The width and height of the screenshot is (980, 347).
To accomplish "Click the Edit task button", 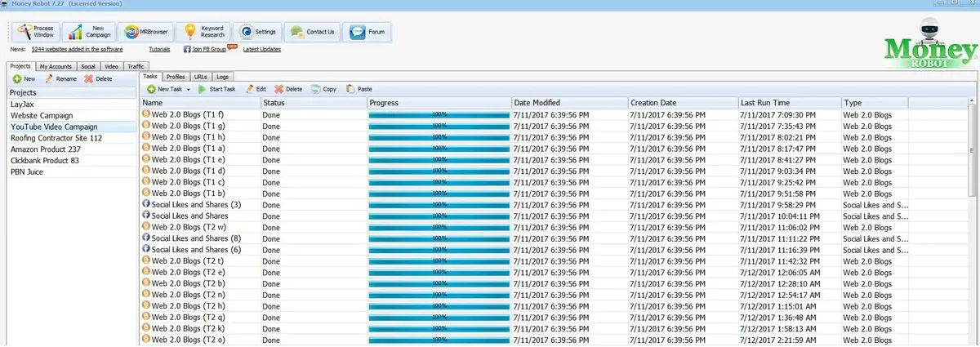I will click(x=256, y=89).
